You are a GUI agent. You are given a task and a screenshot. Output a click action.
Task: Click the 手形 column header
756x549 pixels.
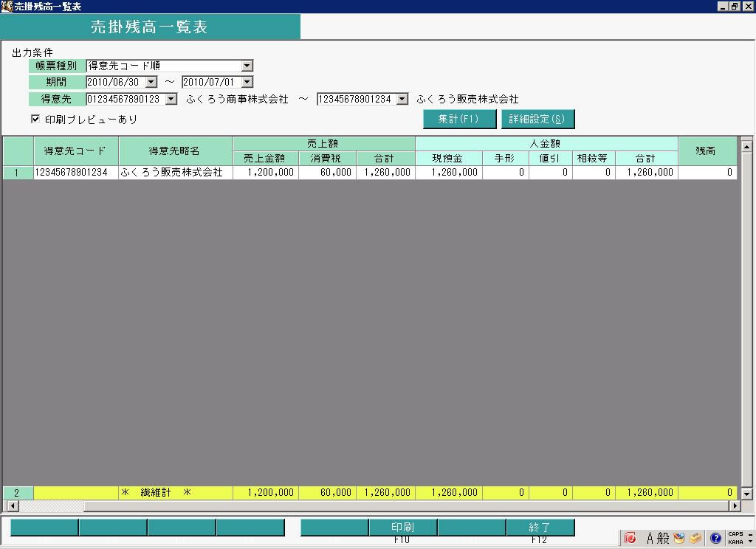[505, 159]
